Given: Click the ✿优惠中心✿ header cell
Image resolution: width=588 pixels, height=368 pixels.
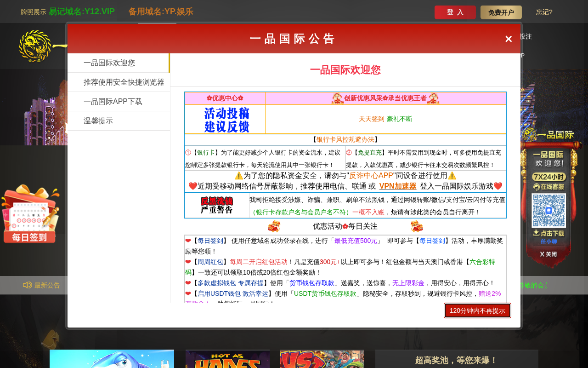Looking at the screenshot, I should click(225, 98).
